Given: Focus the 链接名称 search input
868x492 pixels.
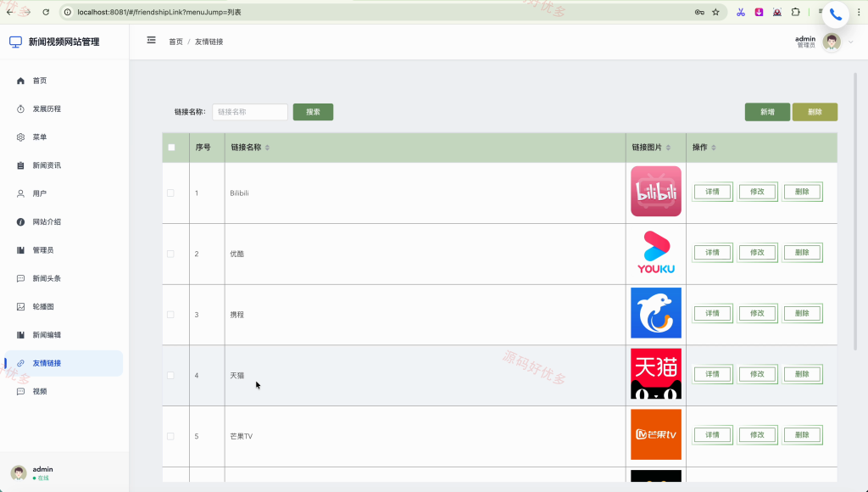Looking at the screenshot, I should tap(250, 112).
